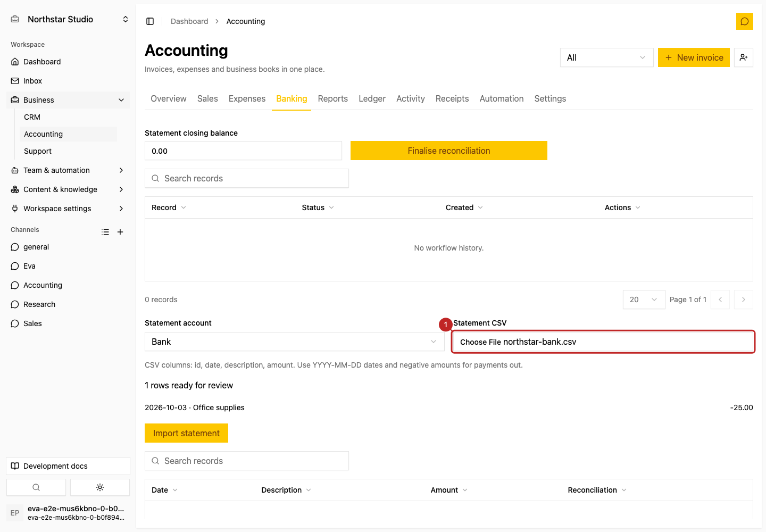Click the Statement closing balance field

click(x=243, y=151)
